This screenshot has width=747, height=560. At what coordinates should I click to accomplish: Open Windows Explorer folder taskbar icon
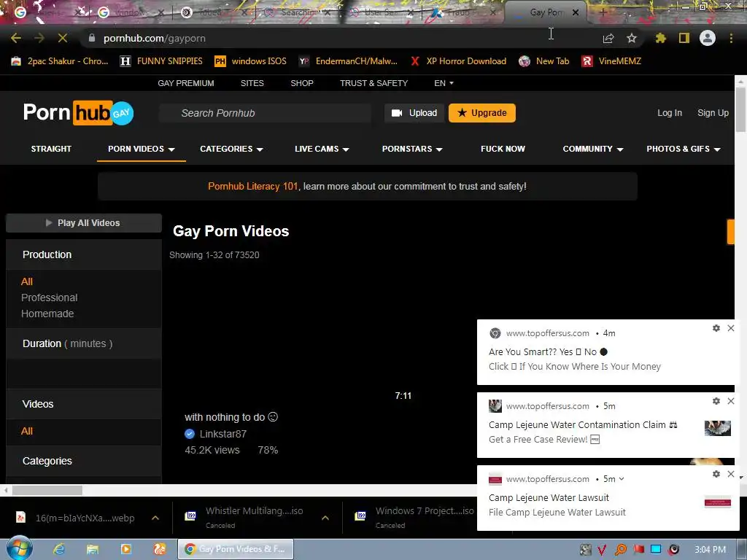pos(93,549)
